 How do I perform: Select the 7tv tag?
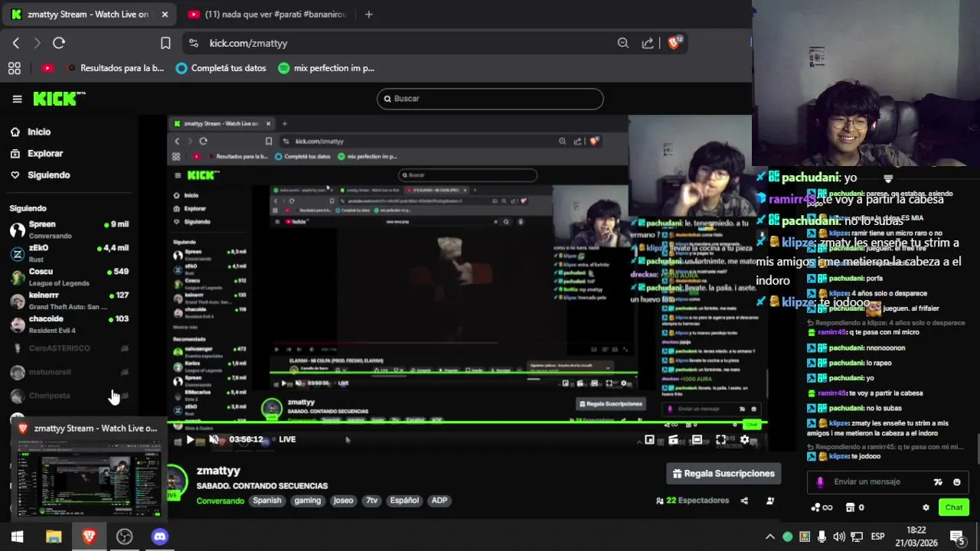tap(371, 500)
